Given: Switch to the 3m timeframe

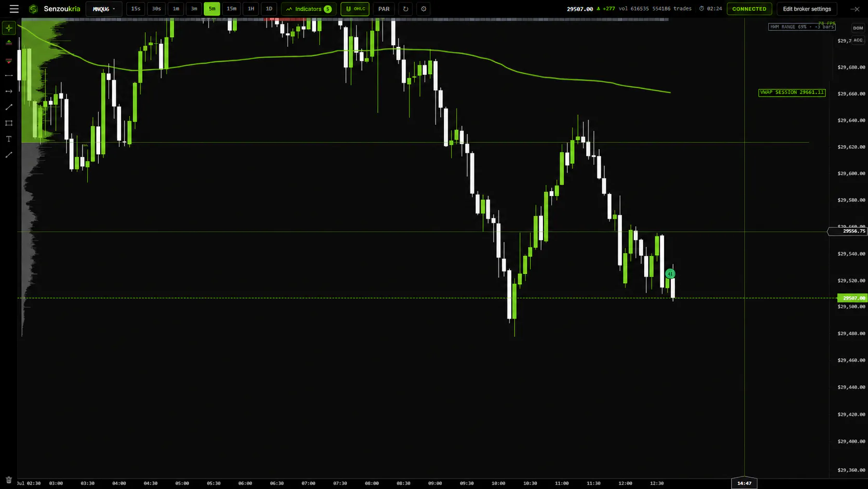Looking at the screenshot, I should [x=194, y=9].
